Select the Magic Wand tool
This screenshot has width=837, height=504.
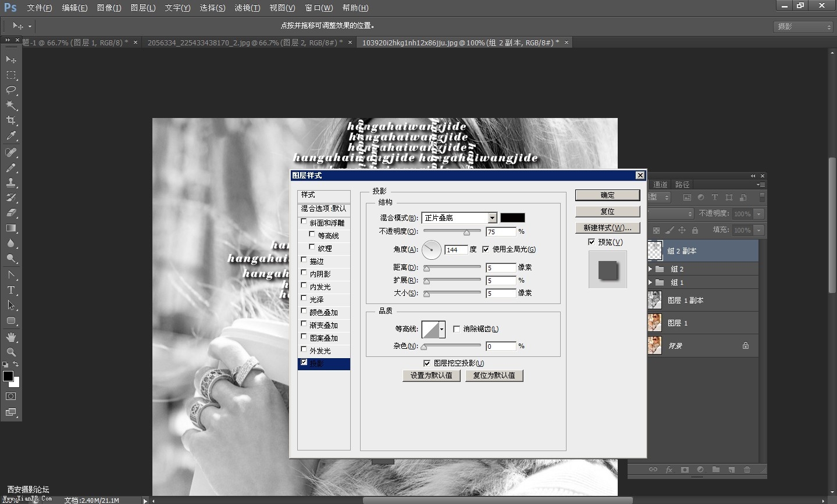11,105
